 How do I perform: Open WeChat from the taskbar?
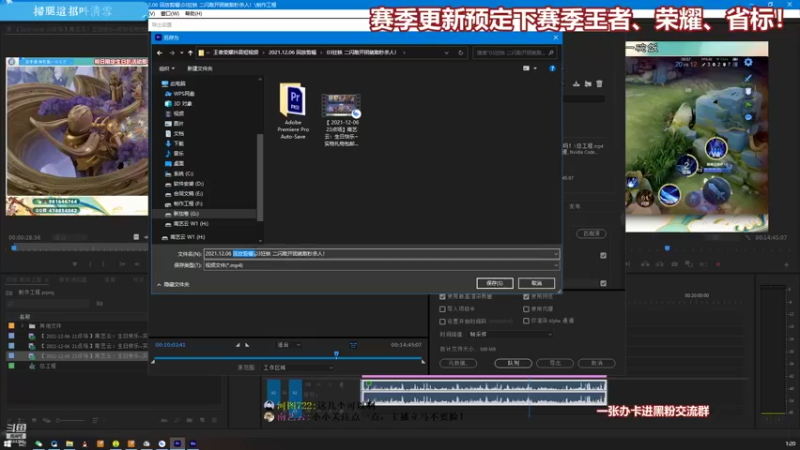tap(38, 444)
